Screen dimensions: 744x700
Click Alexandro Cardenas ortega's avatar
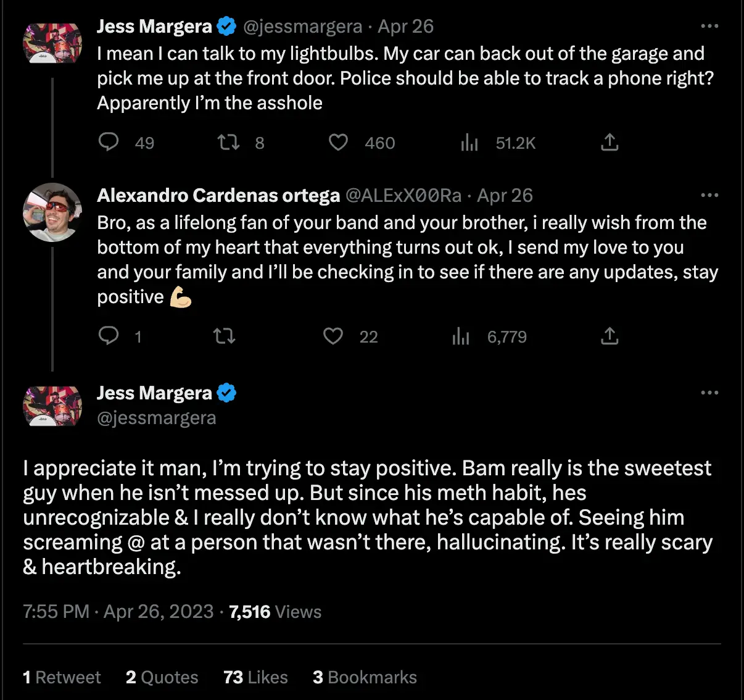[52, 212]
